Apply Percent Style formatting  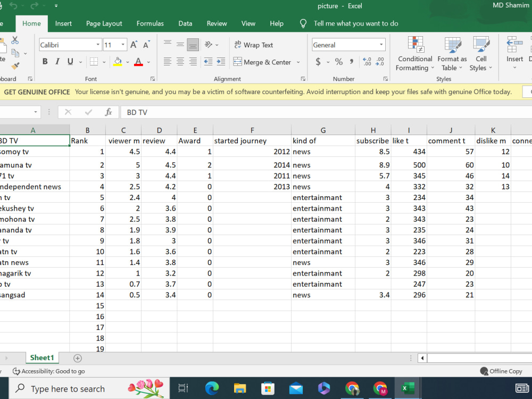click(338, 62)
